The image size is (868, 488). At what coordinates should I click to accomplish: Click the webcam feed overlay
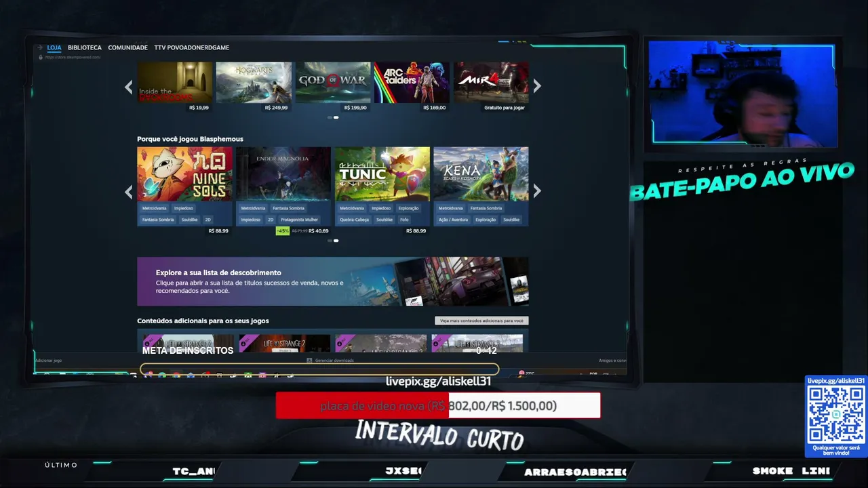click(743, 92)
